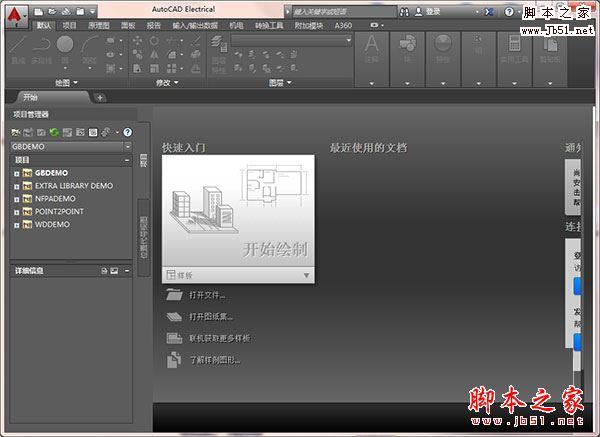The height and width of the screenshot is (437, 600).
Task: Toggle the ribbon minimize button beside A360
Action: (x=376, y=25)
